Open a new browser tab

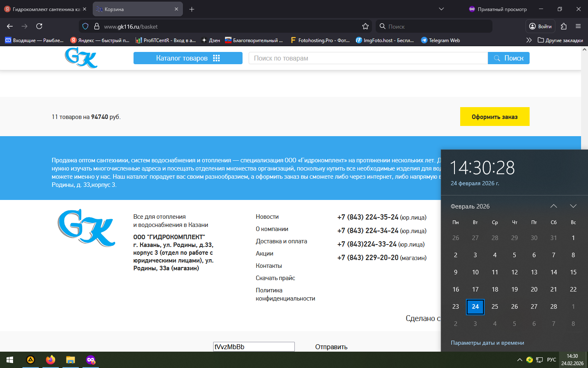coord(192,9)
